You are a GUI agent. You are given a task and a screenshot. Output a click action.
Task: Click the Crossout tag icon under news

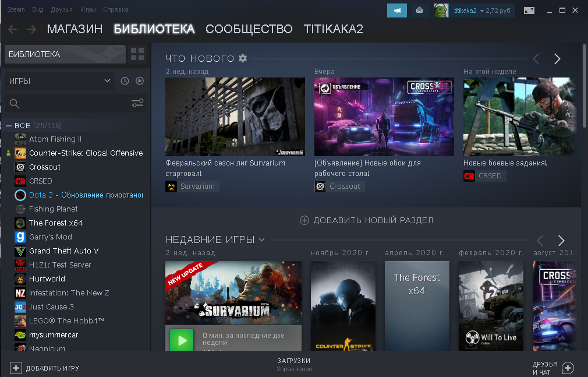[320, 186]
